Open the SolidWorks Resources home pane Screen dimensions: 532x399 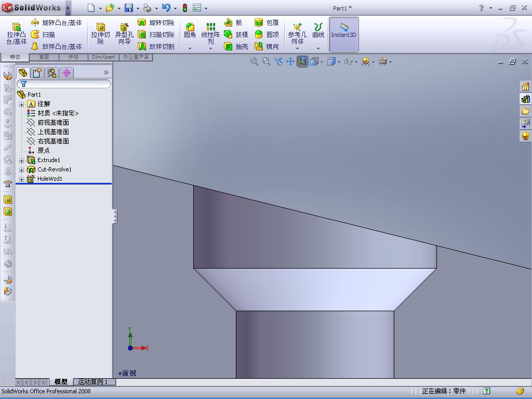525,87
